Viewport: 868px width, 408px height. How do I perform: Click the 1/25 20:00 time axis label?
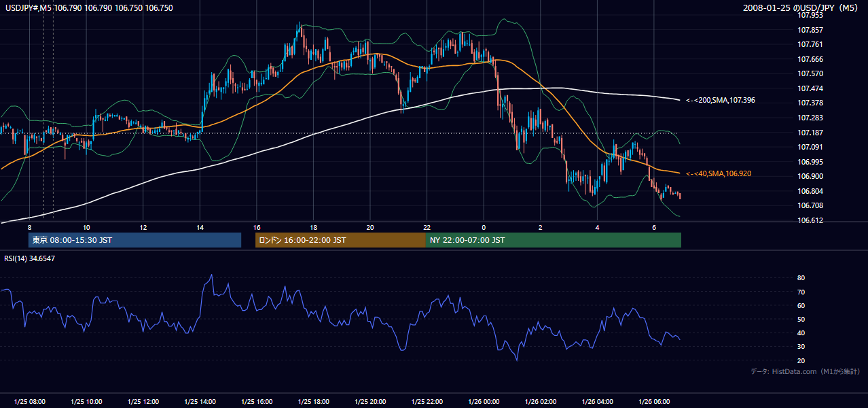[x=369, y=402]
